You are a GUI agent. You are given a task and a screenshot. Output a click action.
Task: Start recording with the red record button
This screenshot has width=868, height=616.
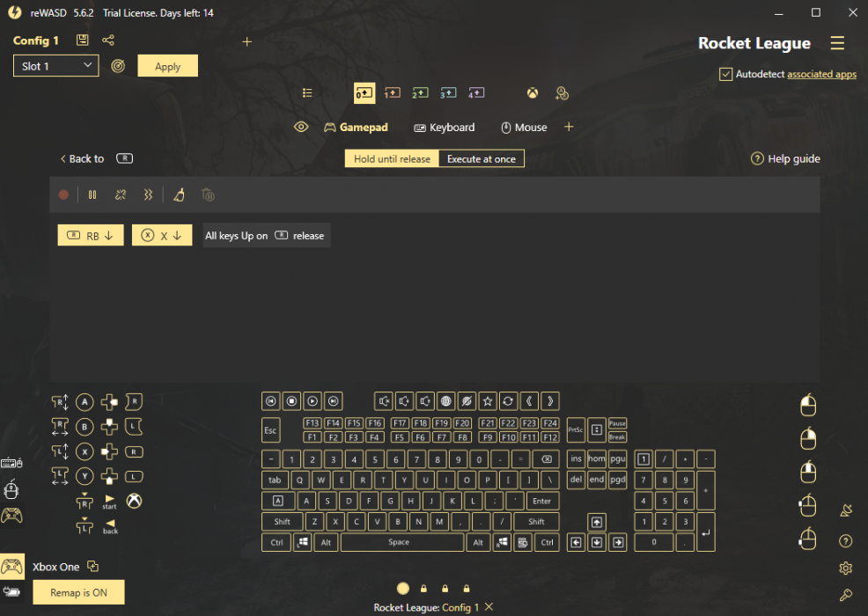[x=63, y=194]
